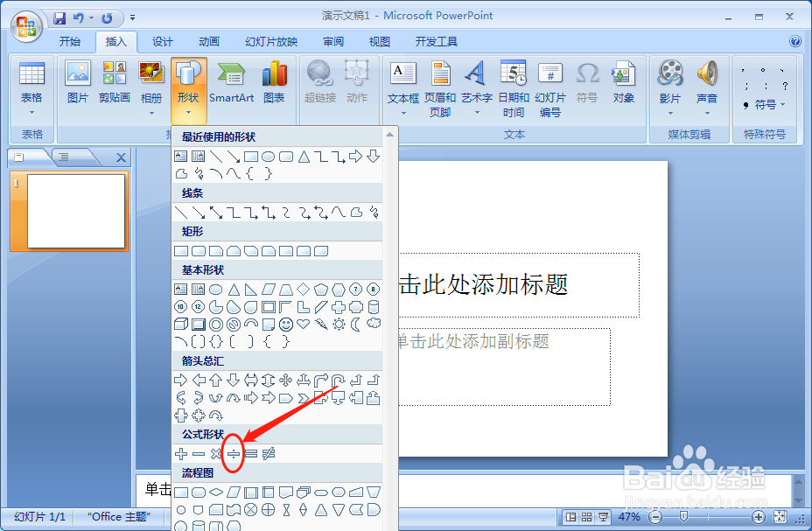Open the 开发工具 ribbon tab
The image size is (812, 531).
pyautogui.click(x=436, y=42)
